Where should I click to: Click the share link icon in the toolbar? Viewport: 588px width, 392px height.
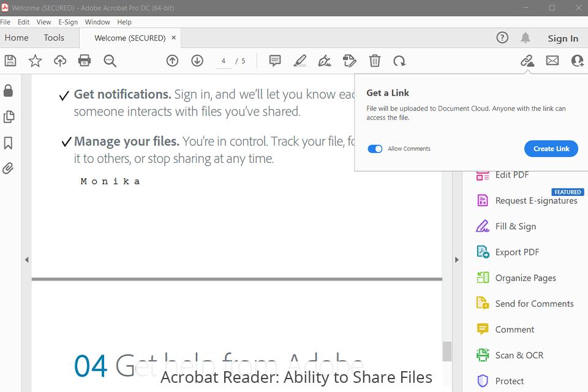point(527,61)
